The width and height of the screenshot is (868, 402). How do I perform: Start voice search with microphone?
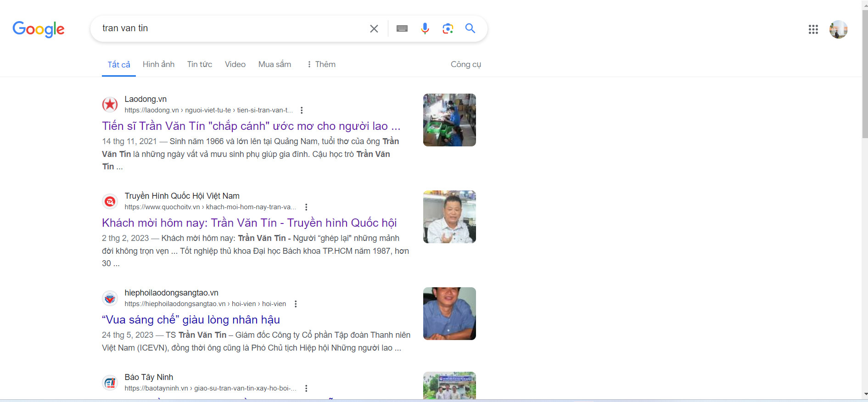(x=425, y=28)
